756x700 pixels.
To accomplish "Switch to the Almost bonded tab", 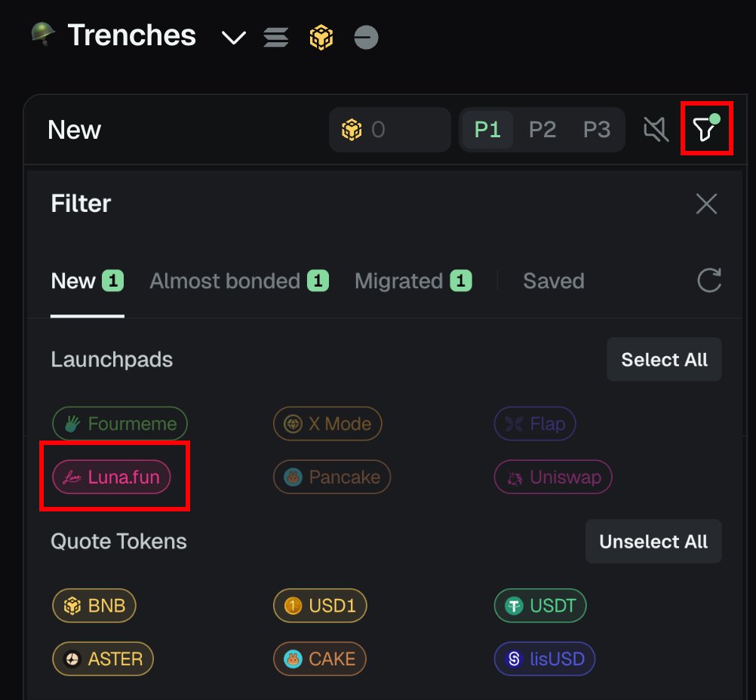I will tap(238, 281).
